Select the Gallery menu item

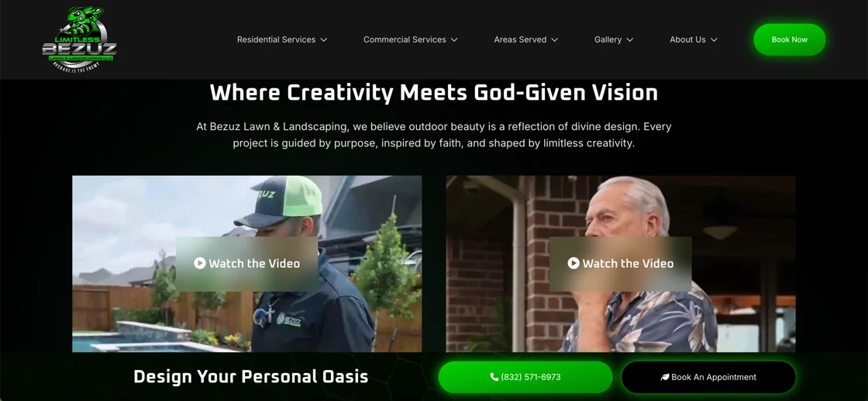point(608,39)
